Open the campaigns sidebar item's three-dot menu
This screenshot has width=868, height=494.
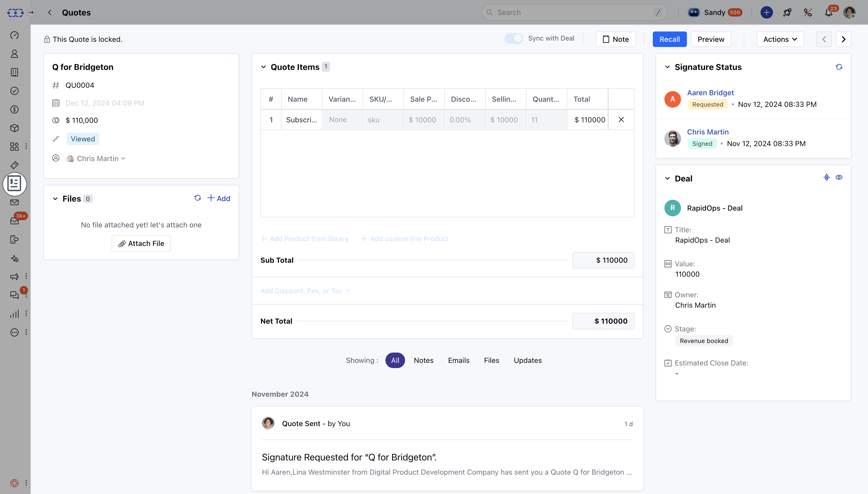point(26,276)
